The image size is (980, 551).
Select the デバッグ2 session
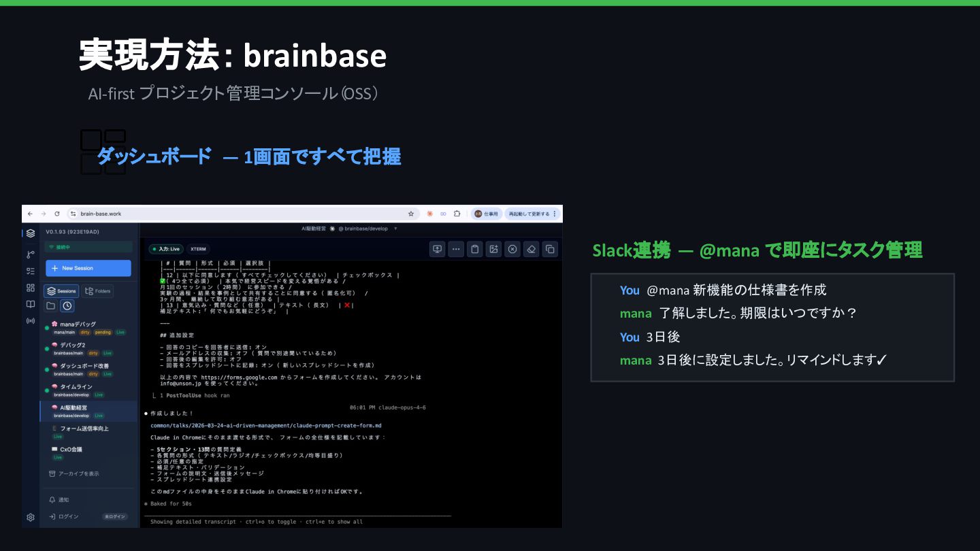point(88,349)
